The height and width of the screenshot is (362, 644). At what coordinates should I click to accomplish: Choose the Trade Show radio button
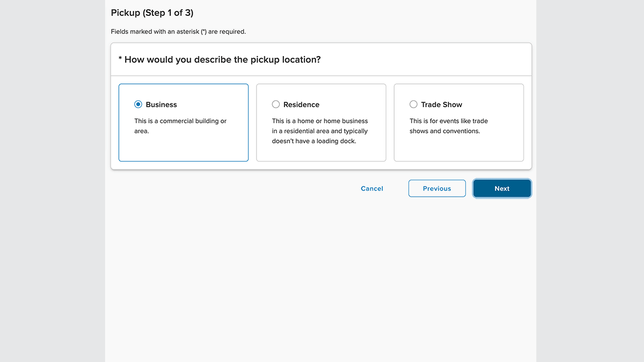click(x=413, y=105)
